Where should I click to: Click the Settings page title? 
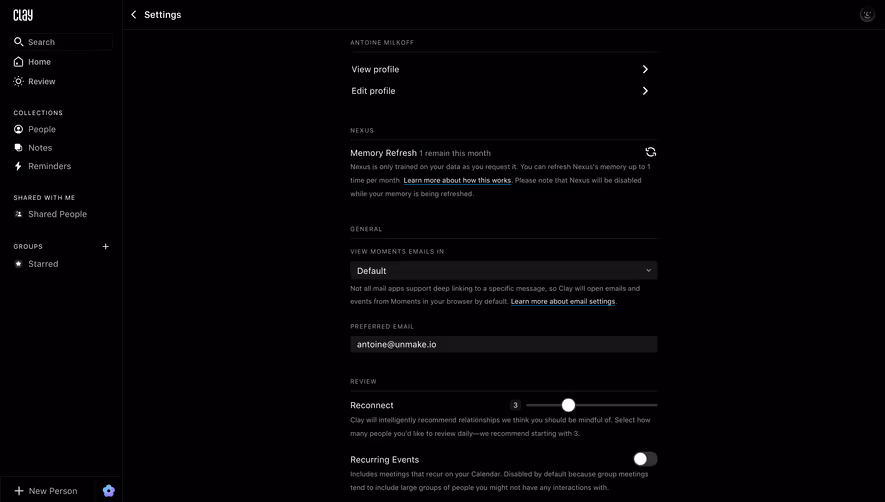[x=163, y=15]
